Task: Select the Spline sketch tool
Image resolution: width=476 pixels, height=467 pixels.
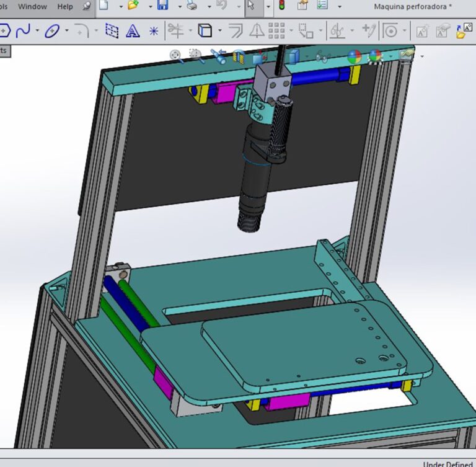Action: 24,30
